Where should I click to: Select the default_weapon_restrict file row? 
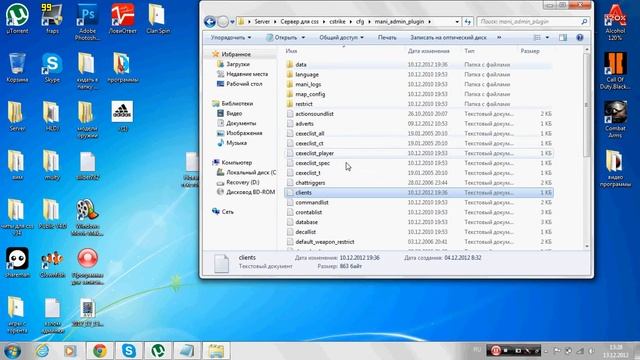(x=418, y=242)
